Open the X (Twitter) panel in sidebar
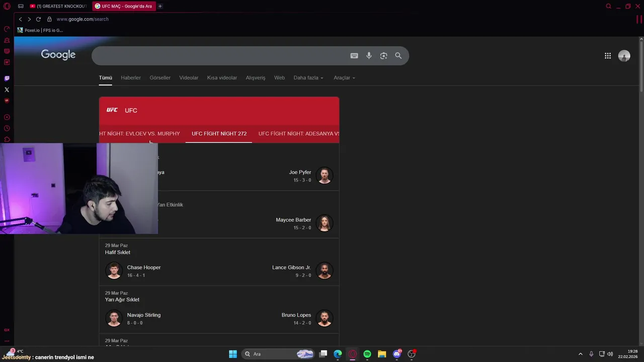 tap(7, 89)
